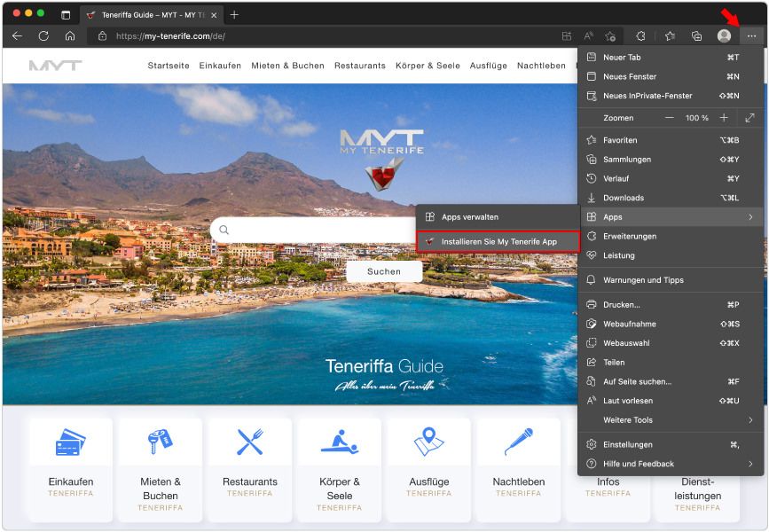The image size is (769, 532).
Task: Open the browser profile avatar
Action: tap(724, 35)
